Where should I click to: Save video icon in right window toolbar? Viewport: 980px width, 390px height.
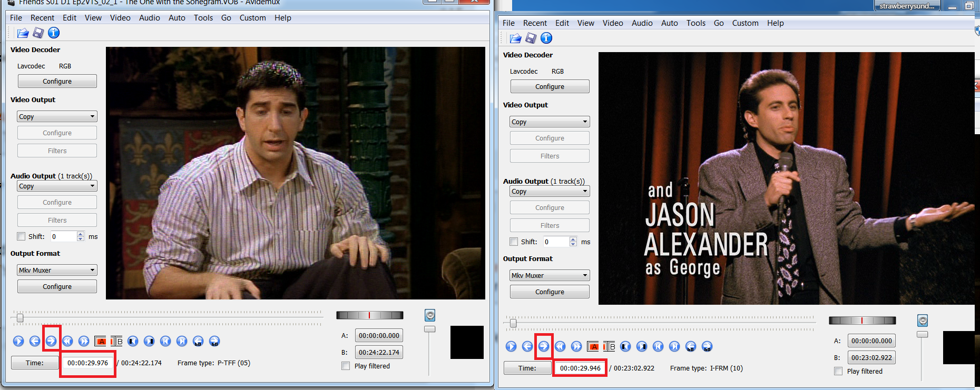pos(531,38)
